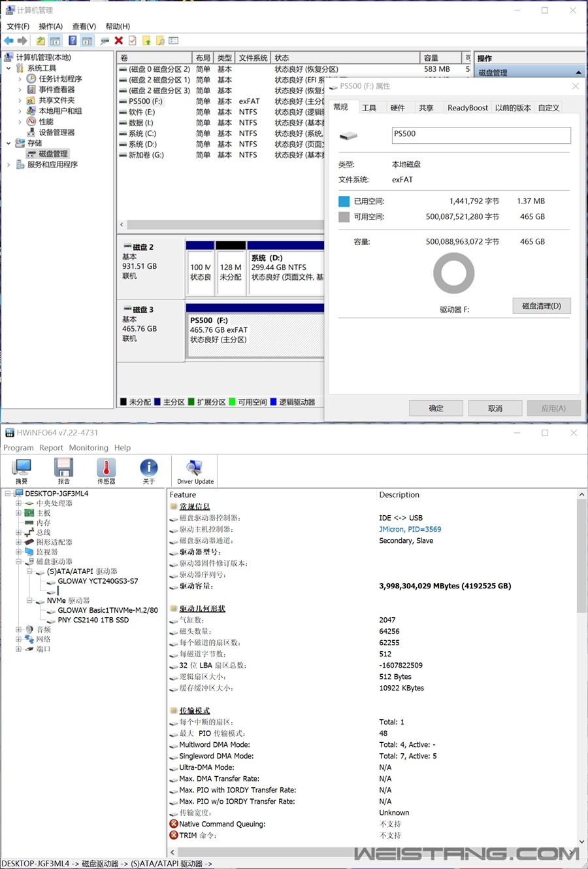The image size is (588, 869).
Task: Select GLOWAY Basic1TNVMe-M.2/80 drive
Action: [108, 610]
